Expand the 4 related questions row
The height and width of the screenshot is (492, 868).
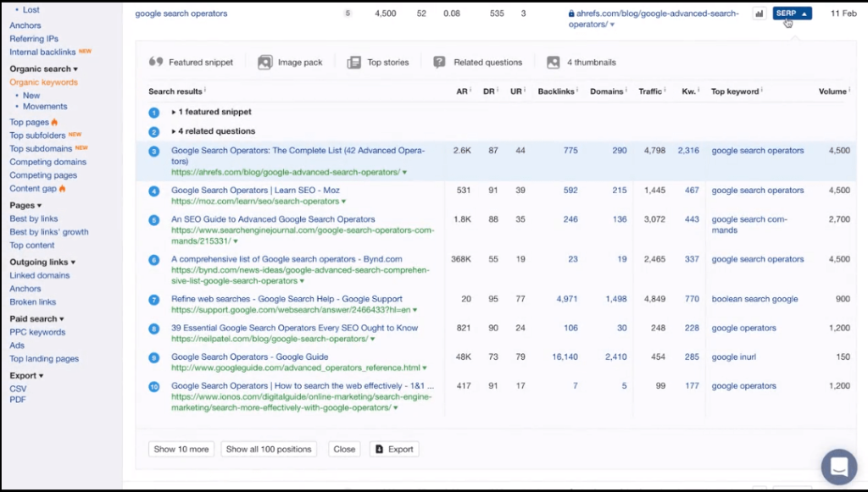213,131
